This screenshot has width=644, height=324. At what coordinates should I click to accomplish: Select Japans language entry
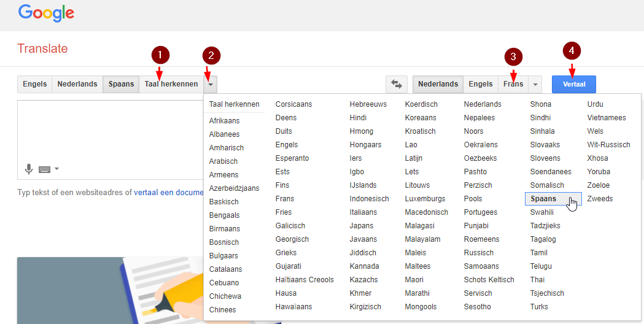pos(362,226)
